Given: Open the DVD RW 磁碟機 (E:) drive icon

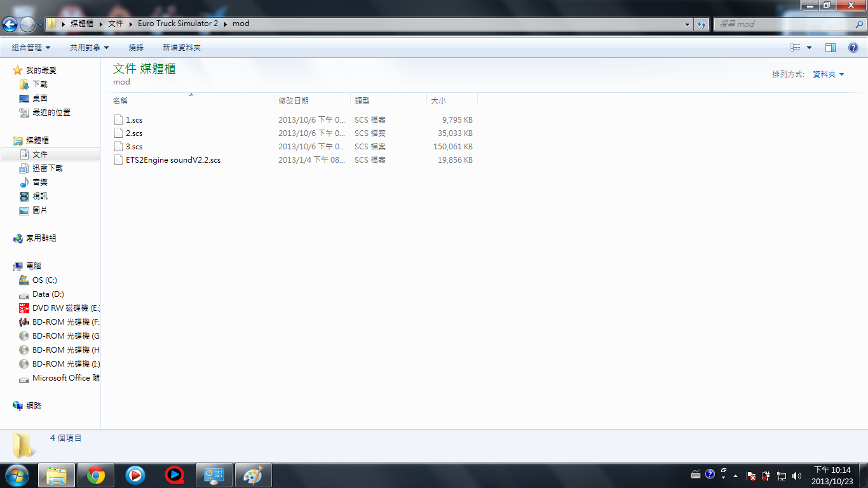Looking at the screenshot, I should click(x=24, y=308).
